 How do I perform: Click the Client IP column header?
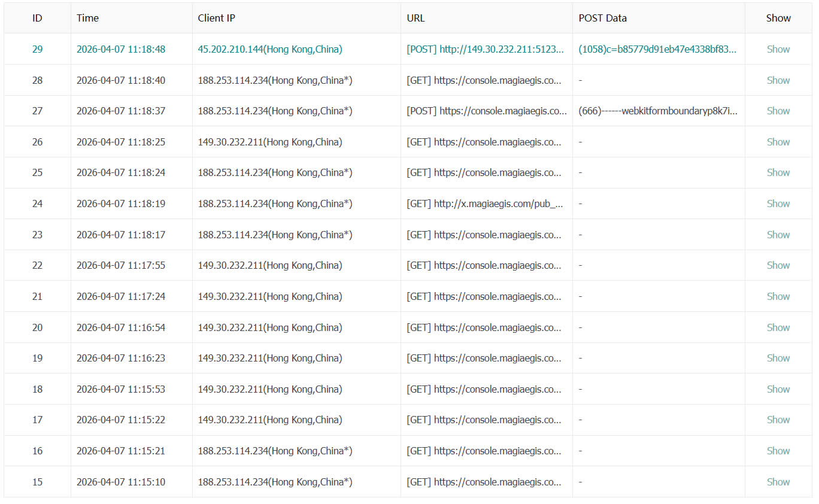(216, 18)
